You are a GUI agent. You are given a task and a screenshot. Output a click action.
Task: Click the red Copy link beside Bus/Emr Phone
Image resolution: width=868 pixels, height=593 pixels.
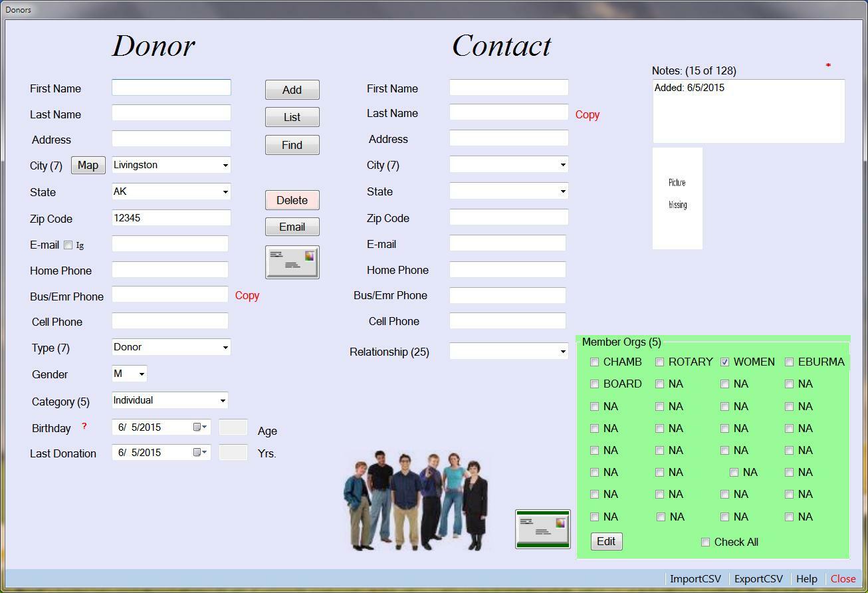click(x=247, y=296)
